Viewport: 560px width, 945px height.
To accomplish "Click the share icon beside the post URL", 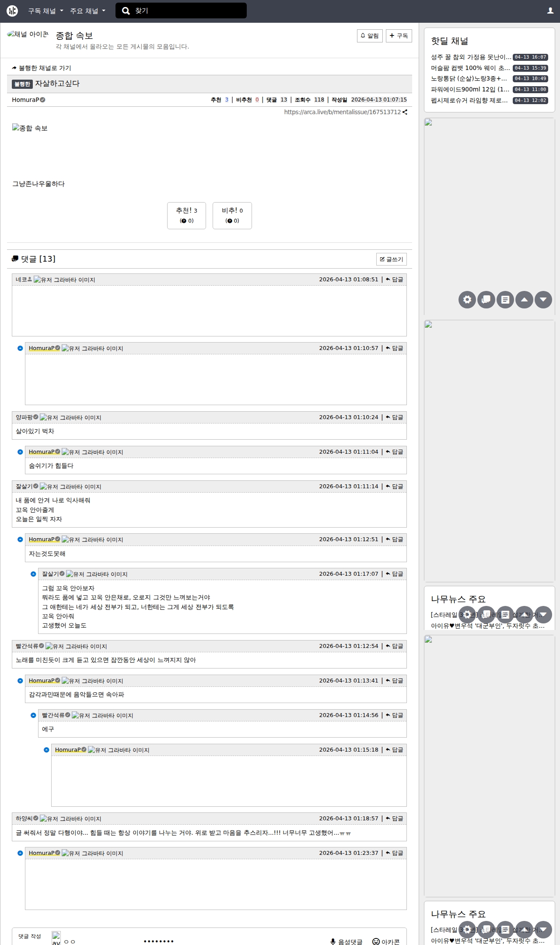I will pyautogui.click(x=405, y=112).
